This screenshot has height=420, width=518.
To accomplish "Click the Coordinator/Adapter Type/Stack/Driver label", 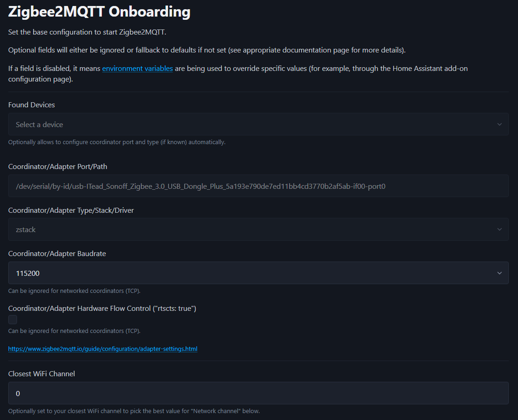I will pos(71,210).
